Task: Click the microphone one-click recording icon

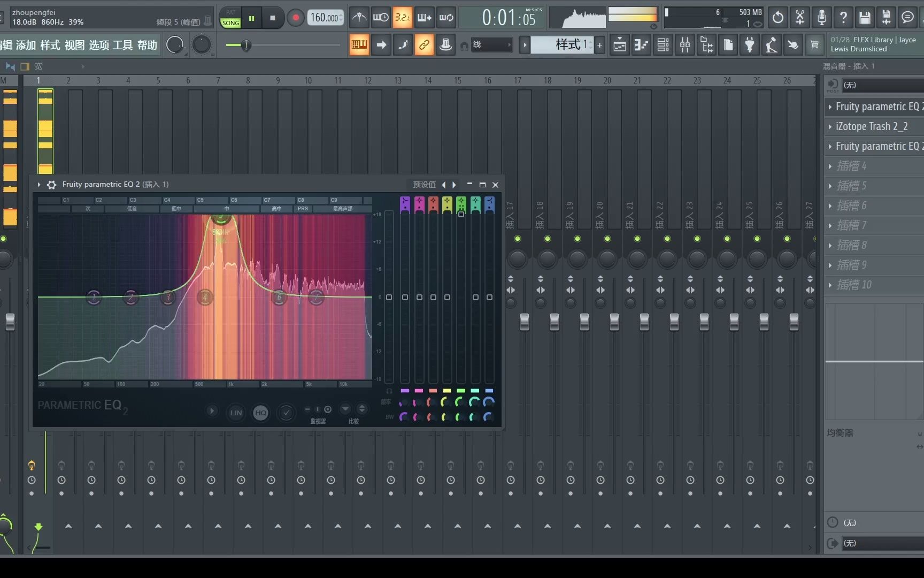Action: click(x=821, y=18)
